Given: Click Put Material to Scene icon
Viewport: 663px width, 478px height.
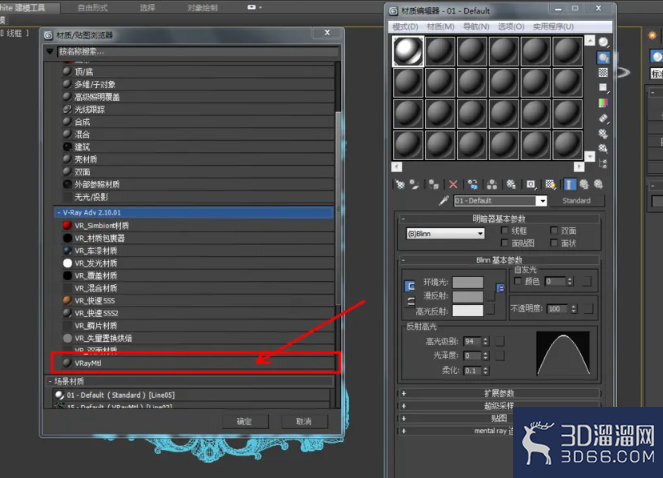Looking at the screenshot, I should (x=414, y=184).
